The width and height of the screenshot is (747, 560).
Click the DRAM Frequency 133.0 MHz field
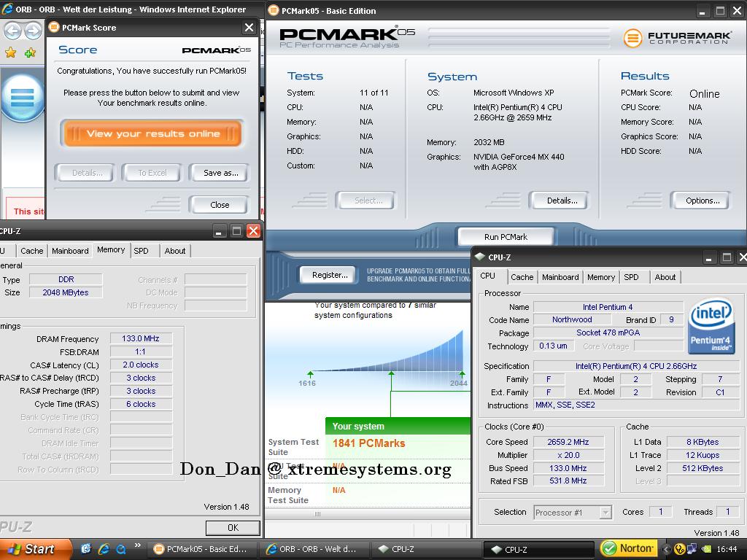(141, 338)
